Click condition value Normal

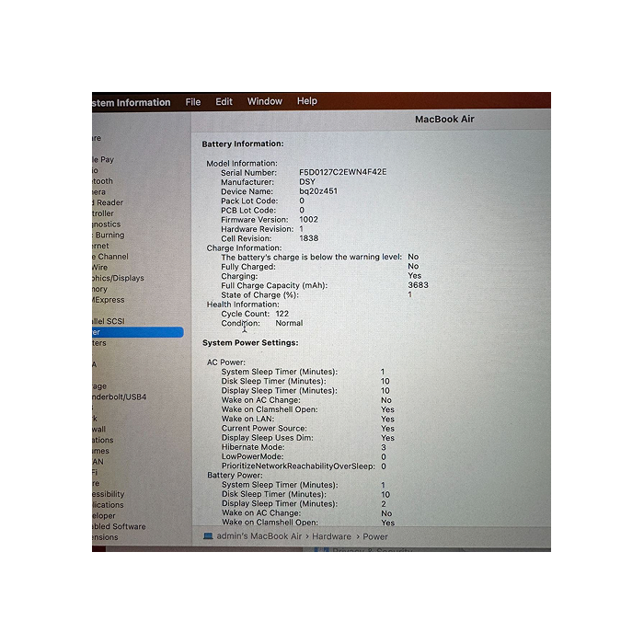pyautogui.click(x=289, y=323)
